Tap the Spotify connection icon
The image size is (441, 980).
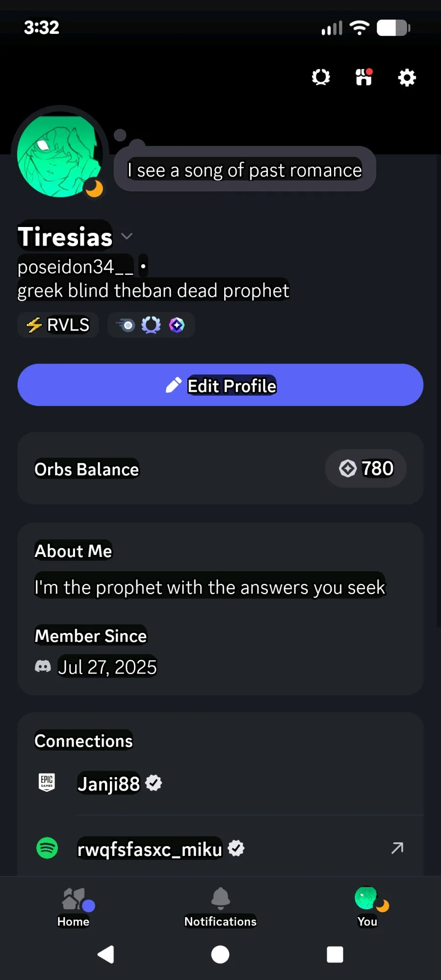[47, 848]
